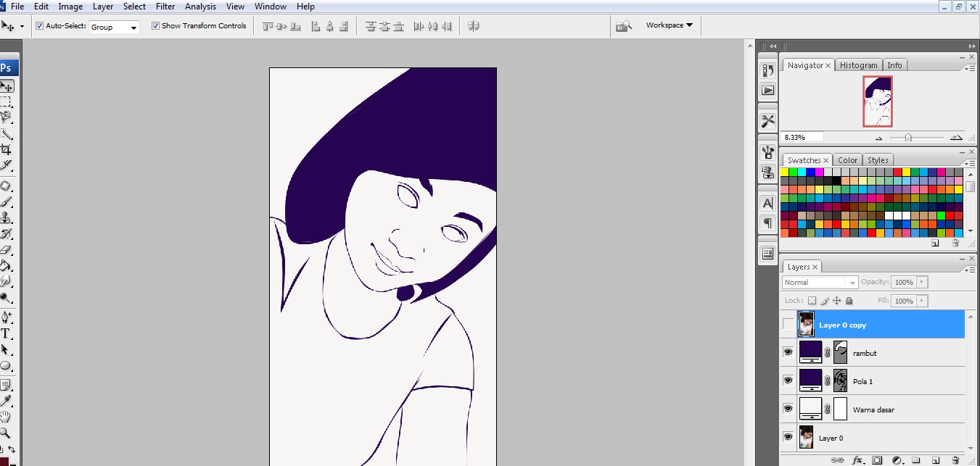Viewport: 980px width, 466px height.
Task: Switch to Histogram tab
Action: [x=858, y=65]
